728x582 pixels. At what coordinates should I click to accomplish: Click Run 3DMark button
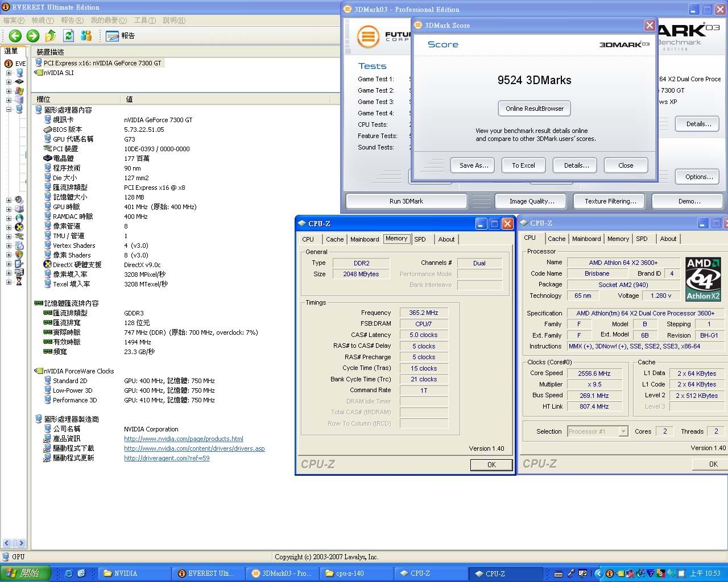coord(406,201)
